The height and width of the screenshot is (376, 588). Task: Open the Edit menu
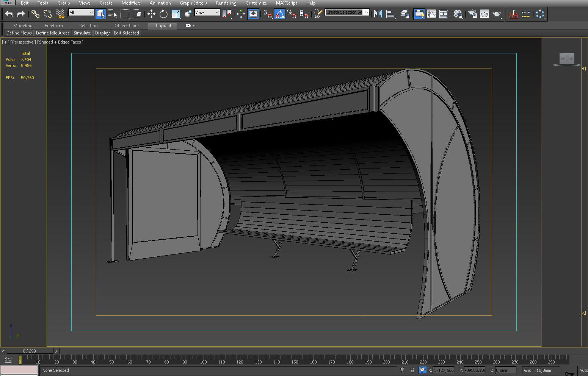pos(25,3)
